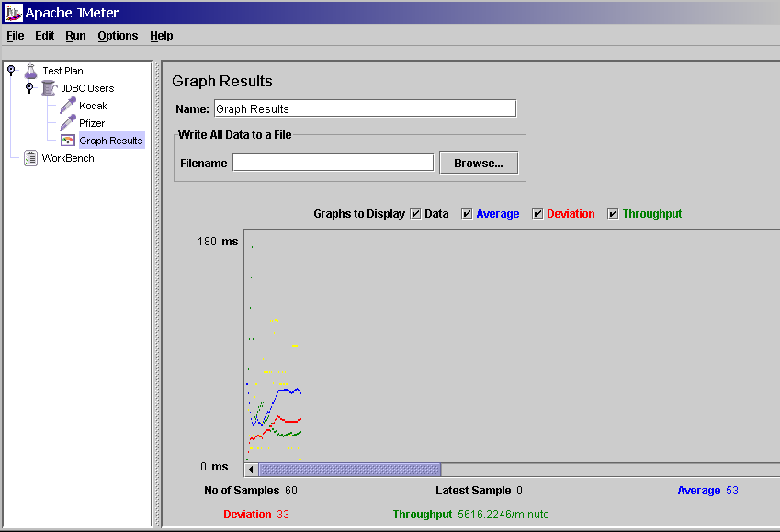The image size is (780, 532).
Task: Click the WorkBench clipboard icon
Action: (30, 158)
